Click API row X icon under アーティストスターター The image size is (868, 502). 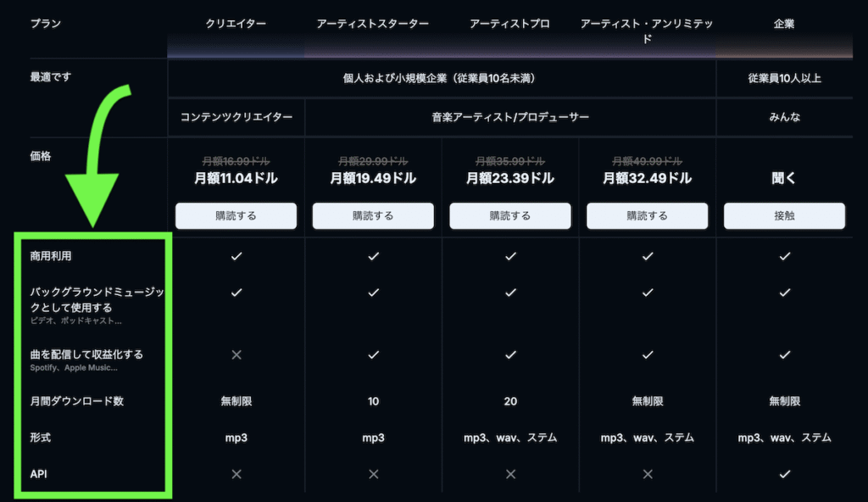pos(373,474)
